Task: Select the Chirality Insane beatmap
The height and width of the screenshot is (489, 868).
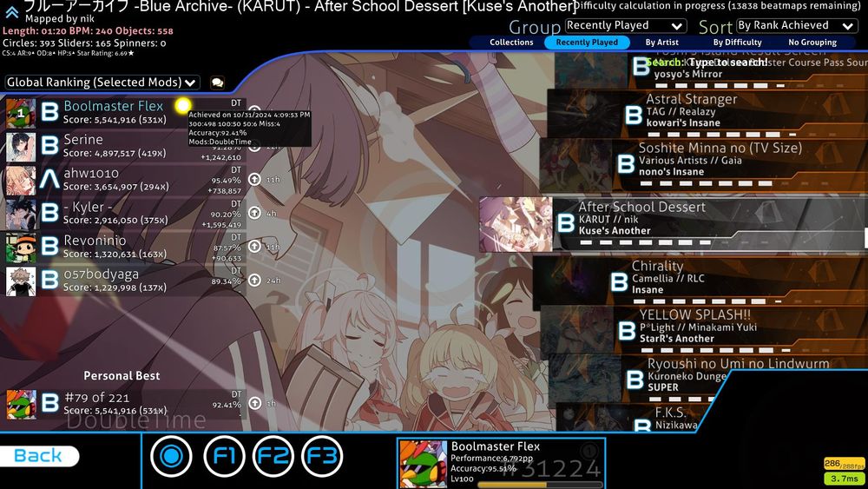Action: click(700, 281)
